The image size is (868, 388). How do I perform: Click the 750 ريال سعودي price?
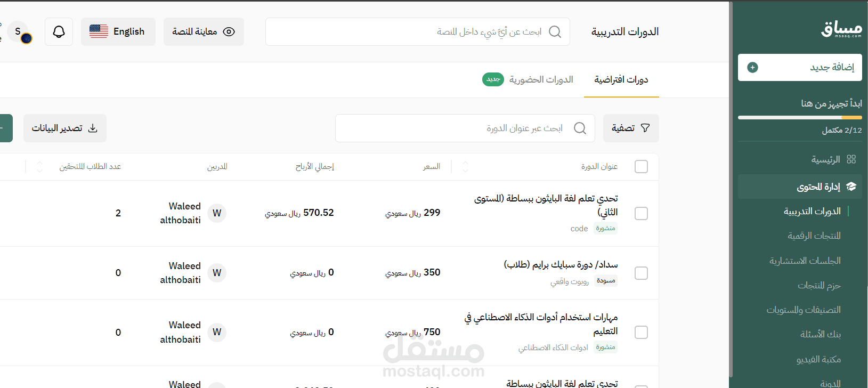(413, 332)
